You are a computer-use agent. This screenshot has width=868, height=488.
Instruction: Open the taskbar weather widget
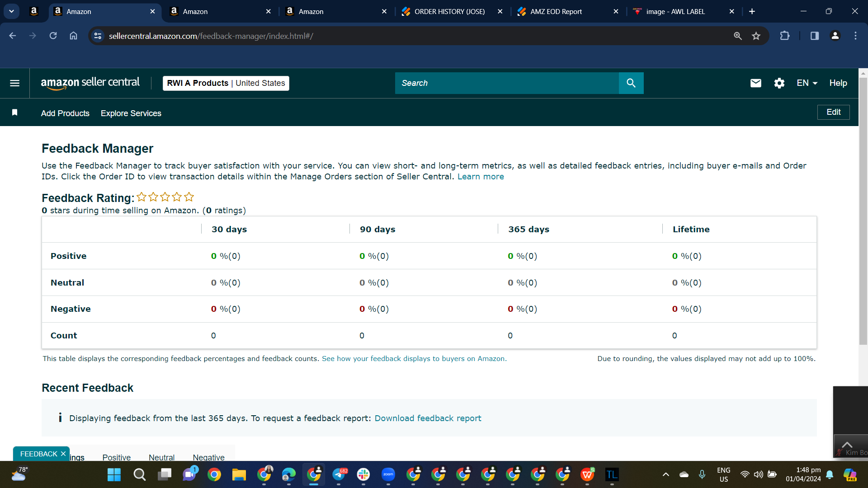(19, 475)
